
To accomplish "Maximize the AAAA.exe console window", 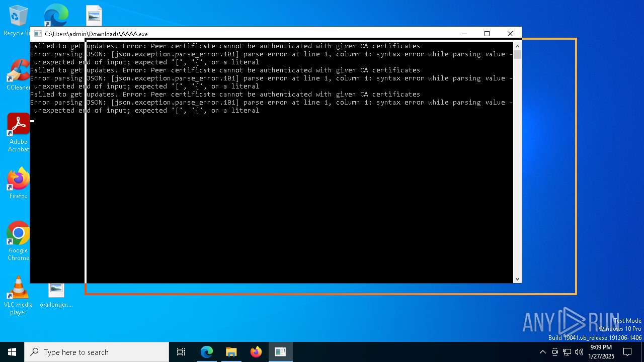I will pos(487,34).
